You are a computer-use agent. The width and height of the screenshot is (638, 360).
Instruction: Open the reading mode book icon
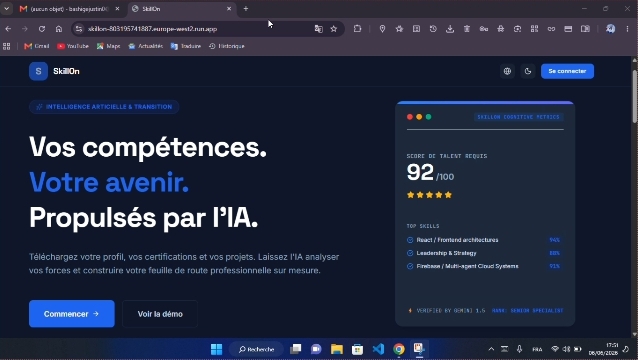(x=585, y=29)
